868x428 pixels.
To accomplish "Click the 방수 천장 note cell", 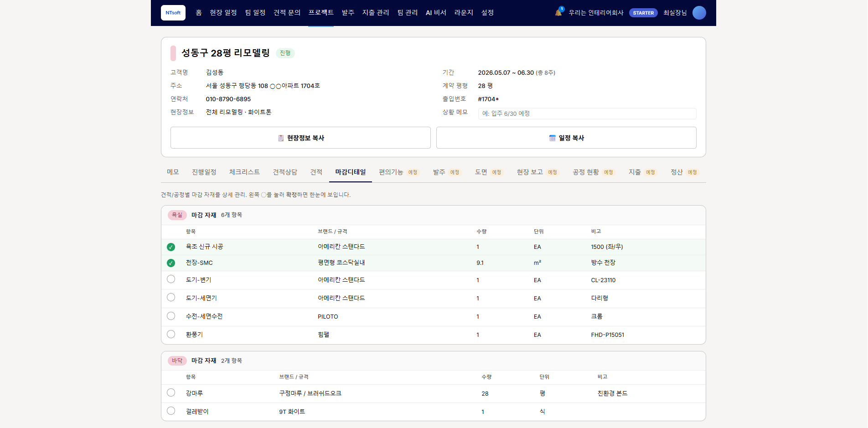I will [x=603, y=263].
